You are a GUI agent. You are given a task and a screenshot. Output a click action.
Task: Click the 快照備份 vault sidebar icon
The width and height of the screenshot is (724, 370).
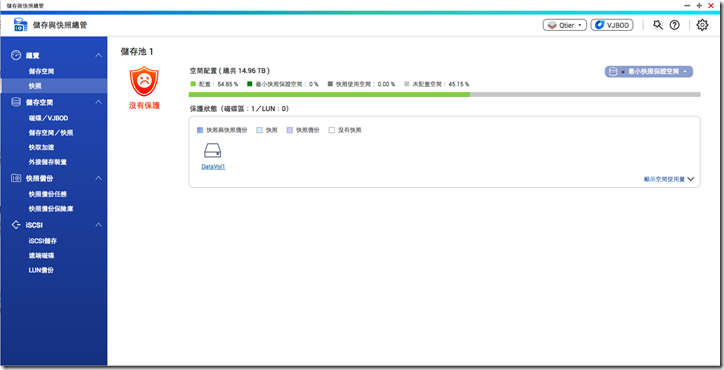[16, 178]
